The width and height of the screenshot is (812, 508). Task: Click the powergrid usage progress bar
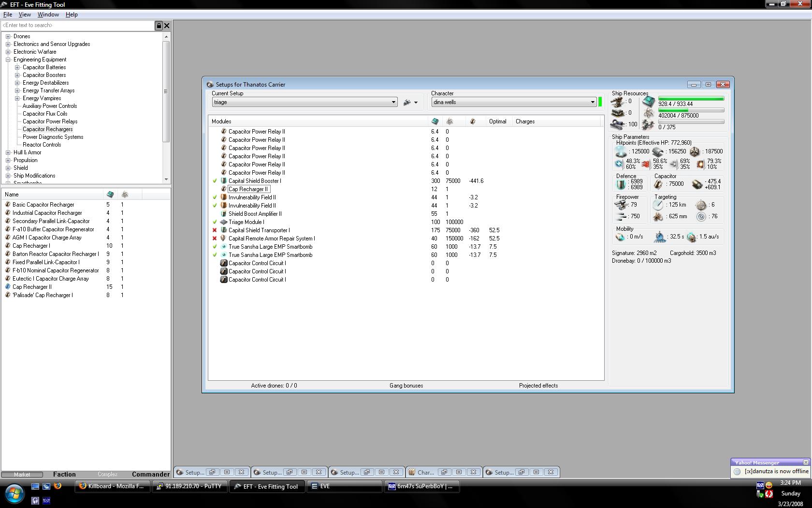(691, 110)
